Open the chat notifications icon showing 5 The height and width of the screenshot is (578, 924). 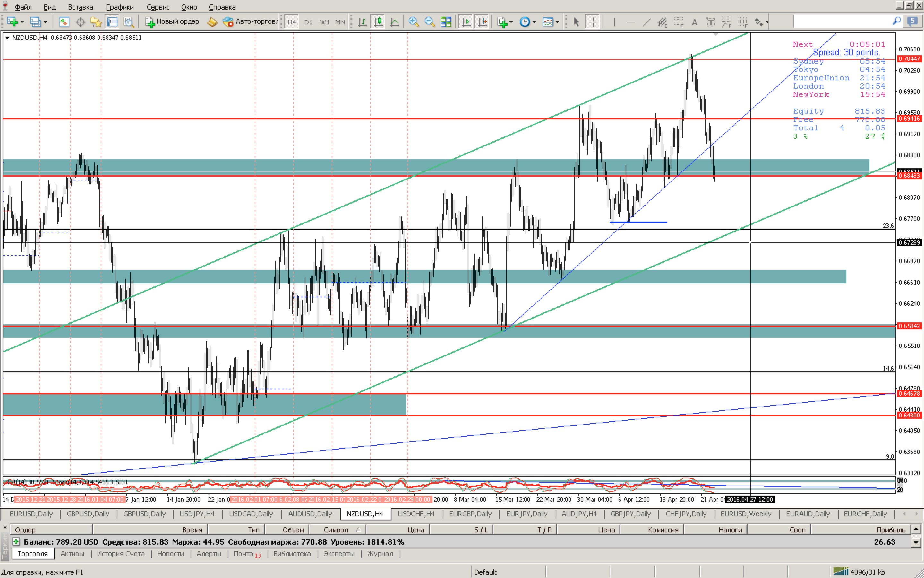point(912,21)
